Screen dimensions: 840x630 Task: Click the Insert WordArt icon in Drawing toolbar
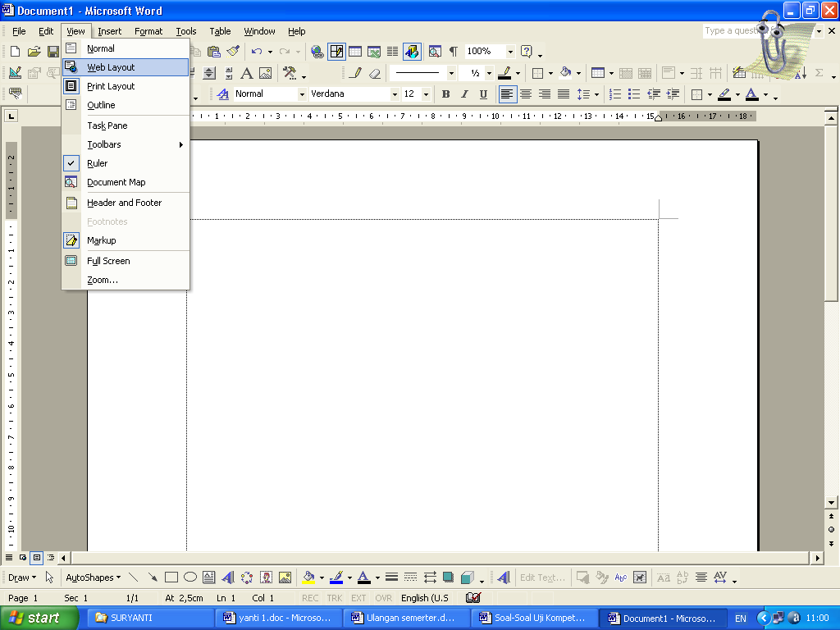pos(228,577)
